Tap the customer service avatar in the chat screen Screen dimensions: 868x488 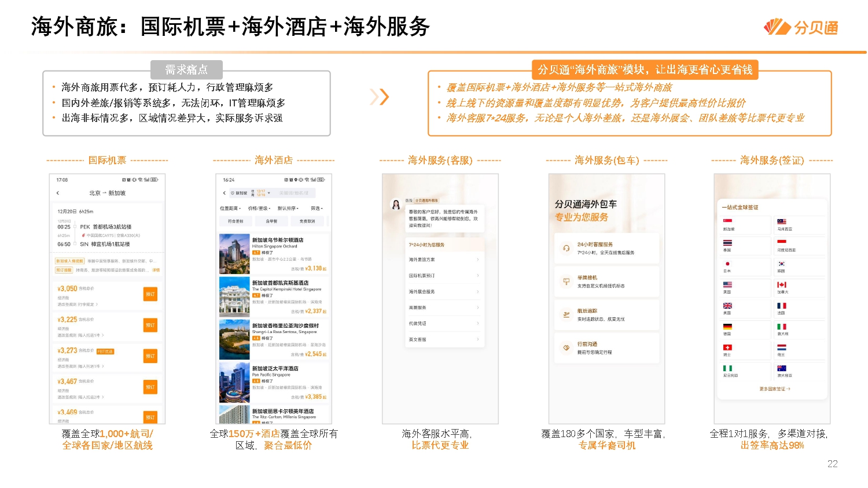(x=395, y=204)
